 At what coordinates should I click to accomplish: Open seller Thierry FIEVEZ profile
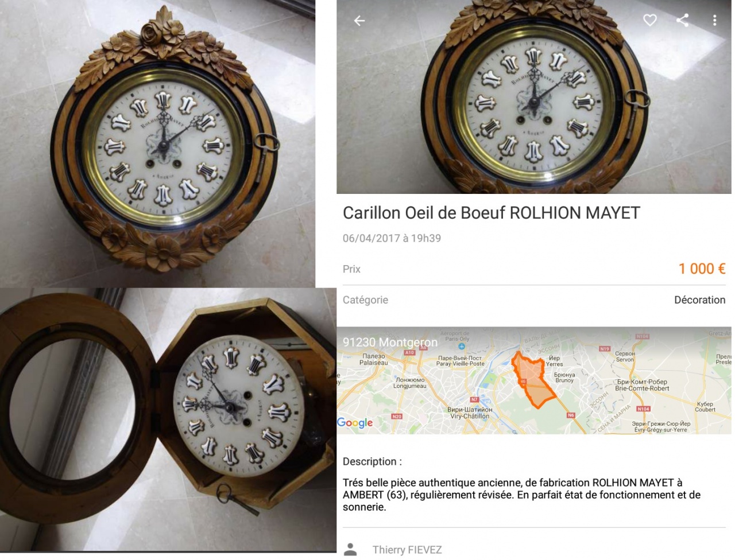(407, 550)
